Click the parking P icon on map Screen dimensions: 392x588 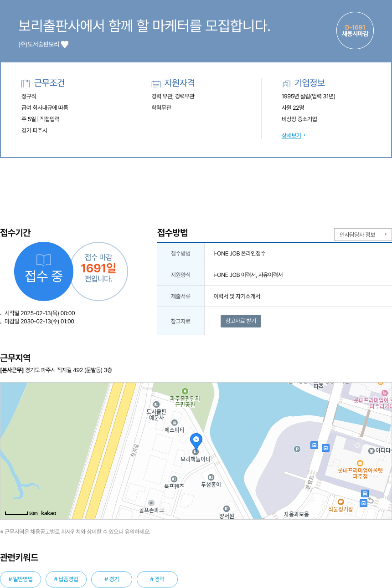pos(297,449)
